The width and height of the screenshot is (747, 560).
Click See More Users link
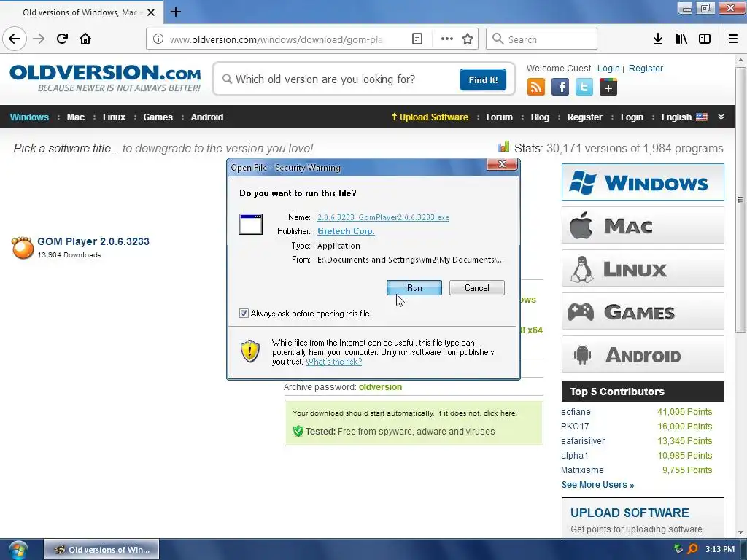click(598, 485)
